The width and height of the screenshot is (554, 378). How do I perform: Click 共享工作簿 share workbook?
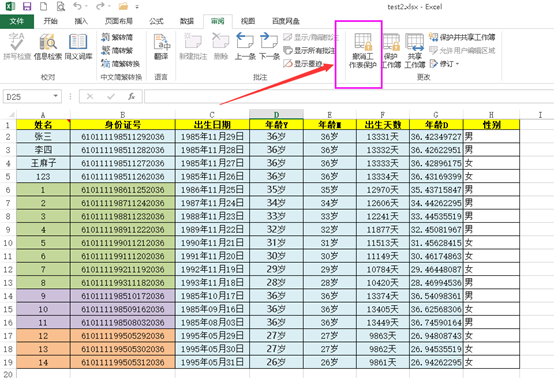pyautogui.click(x=414, y=51)
